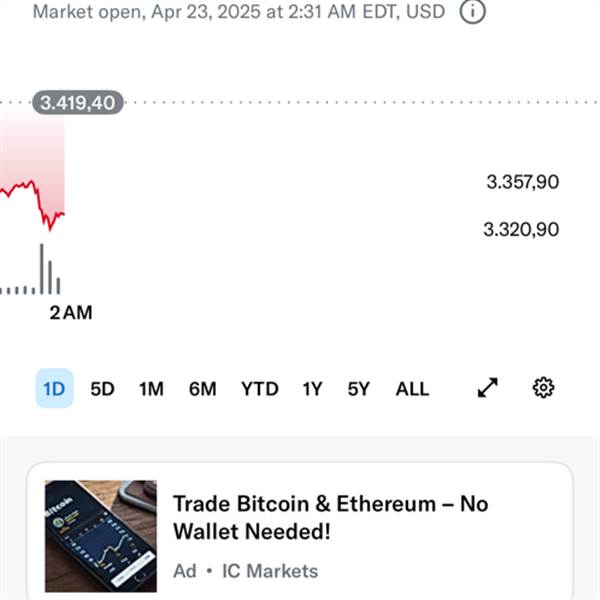The image size is (600, 600).
Task: Open the market info icon
Action: (x=473, y=11)
